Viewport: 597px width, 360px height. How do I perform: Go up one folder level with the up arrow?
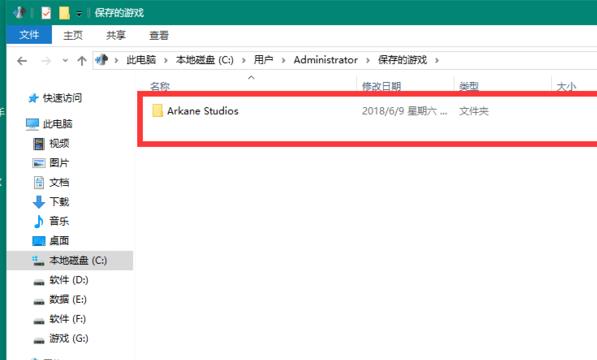[x=81, y=61]
